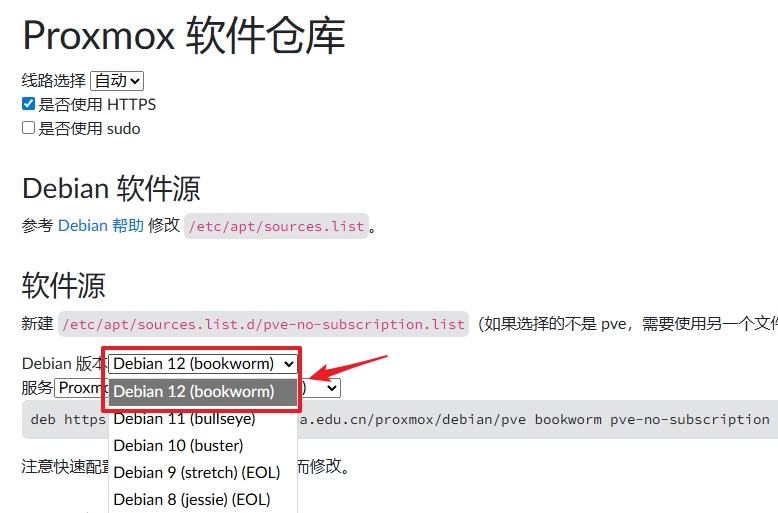Click the deb repository code block
778x513 pixels.
point(400,420)
